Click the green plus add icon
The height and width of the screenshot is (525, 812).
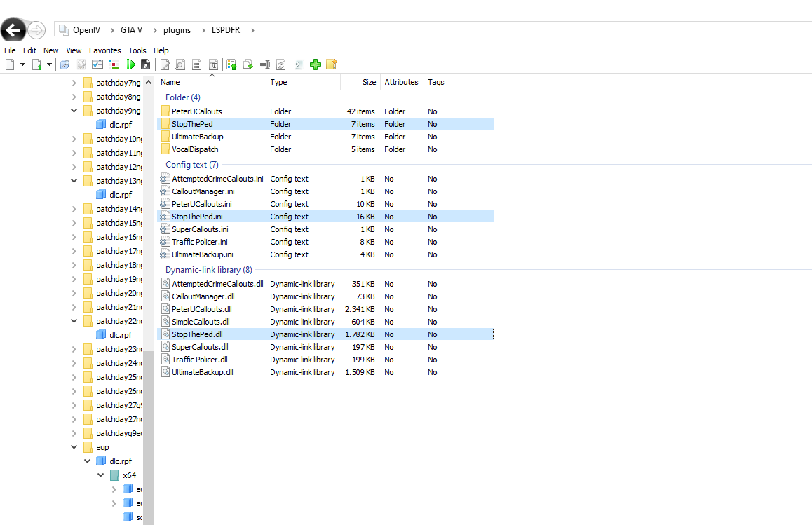coord(316,64)
